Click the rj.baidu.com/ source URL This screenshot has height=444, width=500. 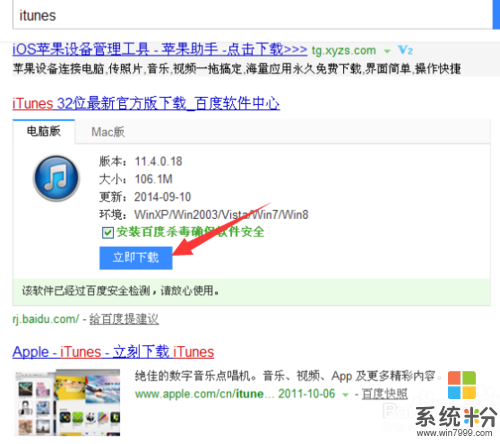click(x=46, y=319)
